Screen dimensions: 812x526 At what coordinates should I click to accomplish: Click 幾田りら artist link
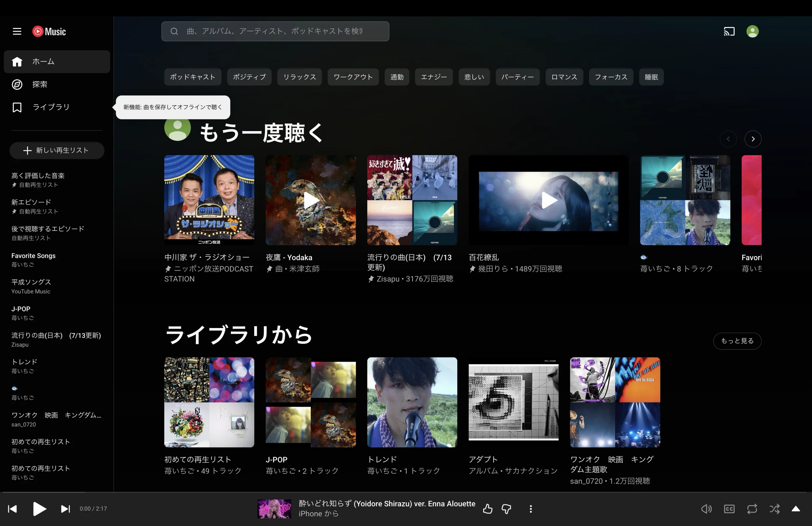[x=493, y=269]
